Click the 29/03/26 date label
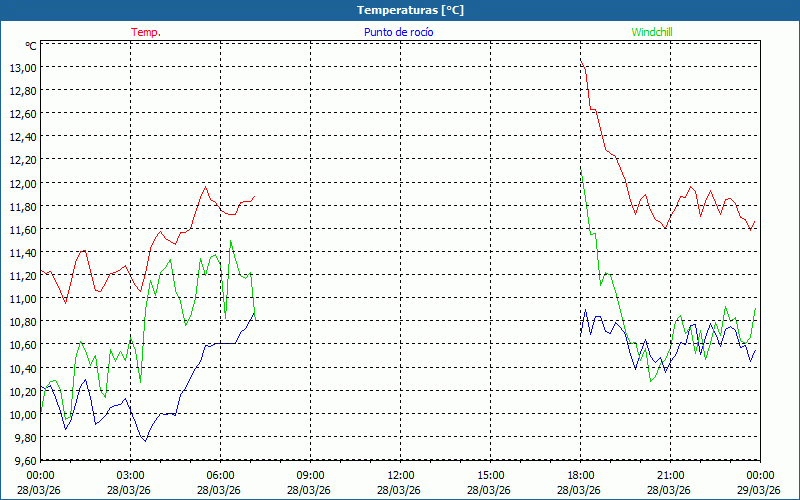The width and height of the screenshot is (800, 500). coord(760,490)
